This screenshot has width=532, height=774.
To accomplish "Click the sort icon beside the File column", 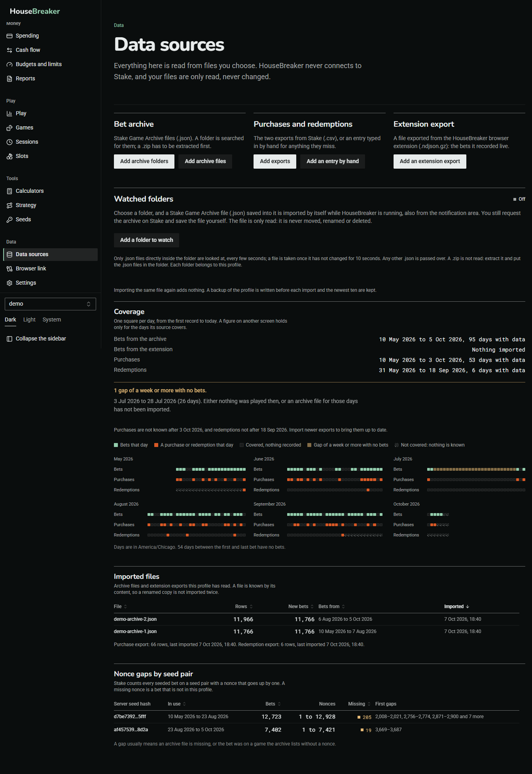I will pos(125,607).
